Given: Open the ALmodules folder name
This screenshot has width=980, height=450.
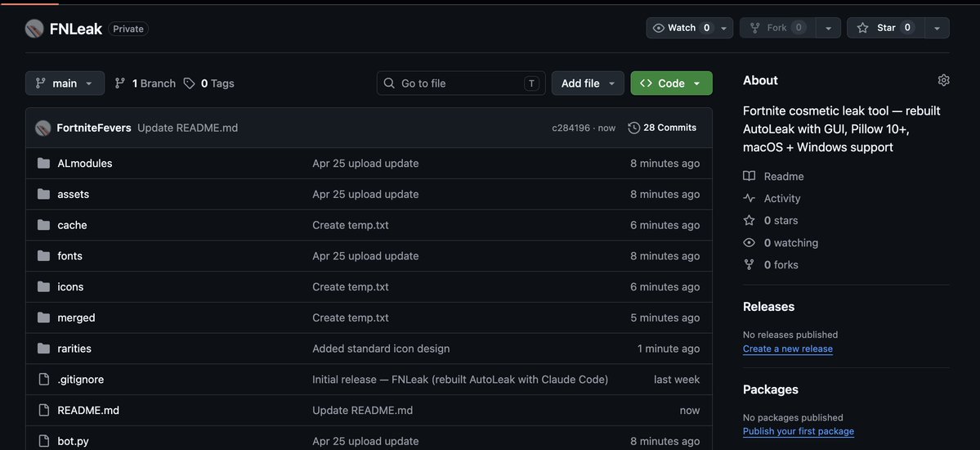Looking at the screenshot, I should pos(85,164).
